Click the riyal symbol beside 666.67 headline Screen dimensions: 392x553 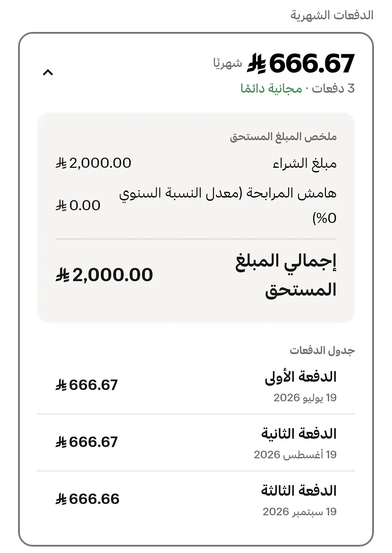click(x=256, y=64)
